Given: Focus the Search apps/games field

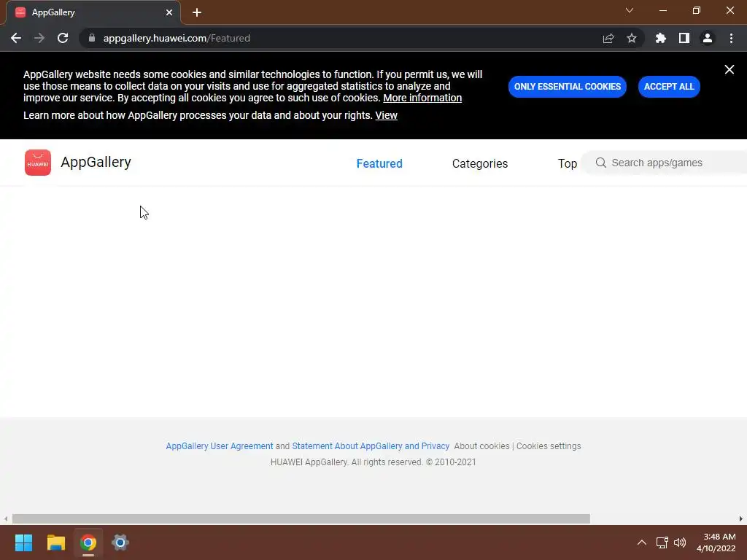Looking at the screenshot, I should [665, 163].
